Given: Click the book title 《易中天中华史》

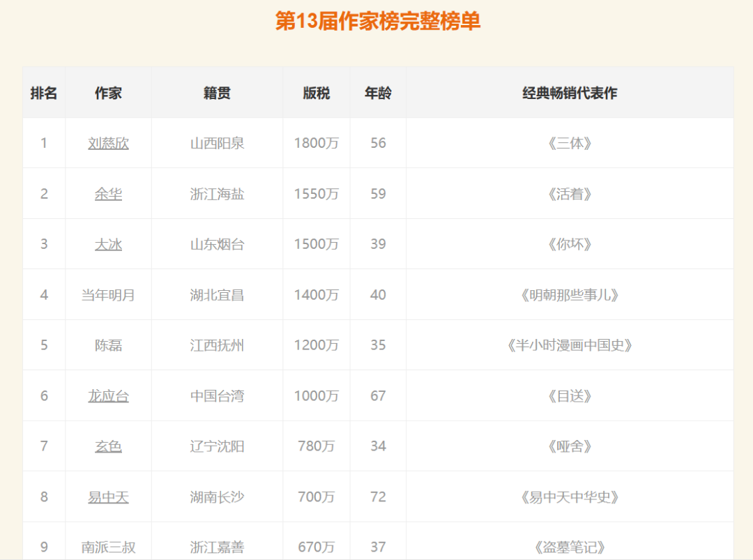Looking at the screenshot, I should pos(570,497).
